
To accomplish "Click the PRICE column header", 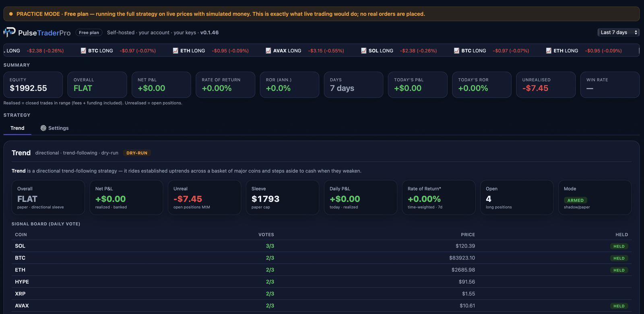I will 468,235.
